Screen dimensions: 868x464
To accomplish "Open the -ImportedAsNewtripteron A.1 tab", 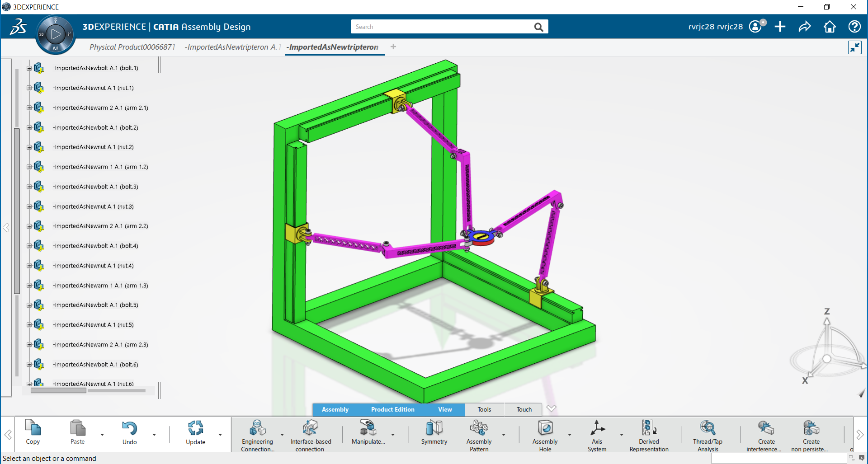I will (x=232, y=47).
